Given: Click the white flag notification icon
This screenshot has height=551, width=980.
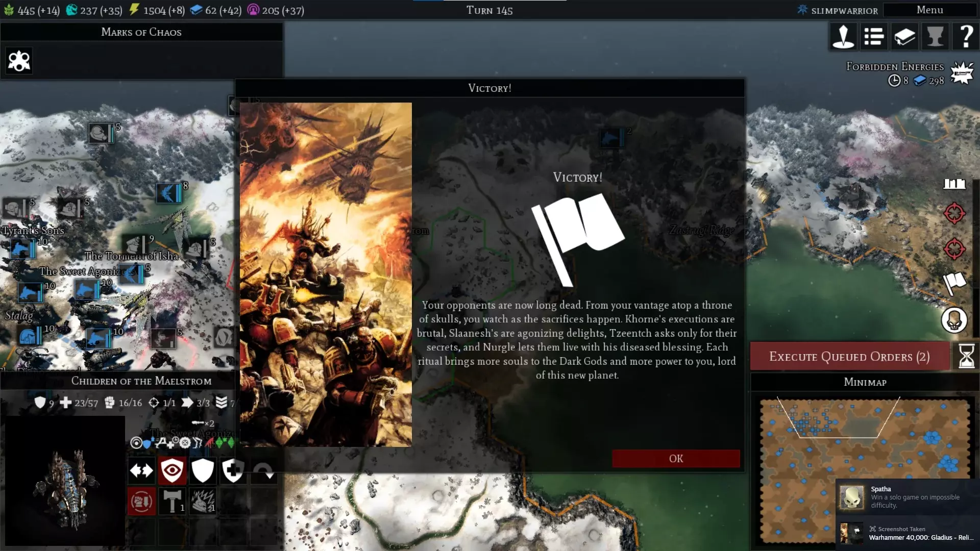Looking at the screenshot, I should point(954,284).
